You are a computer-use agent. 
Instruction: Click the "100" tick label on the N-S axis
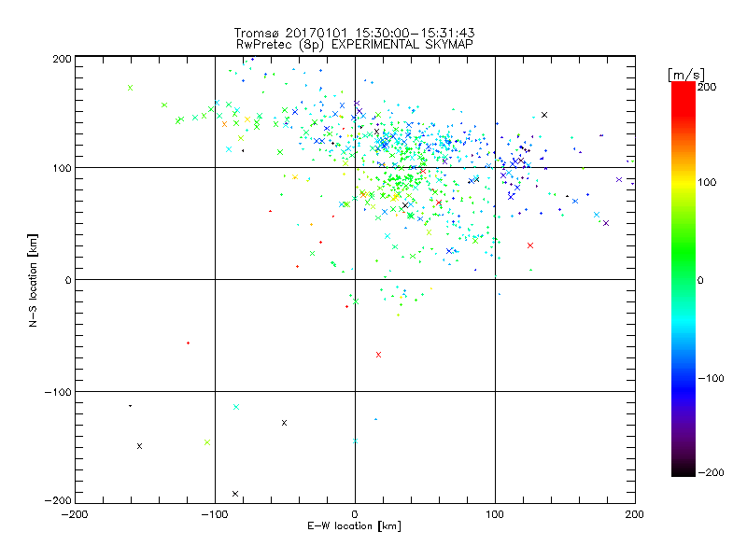click(62, 168)
